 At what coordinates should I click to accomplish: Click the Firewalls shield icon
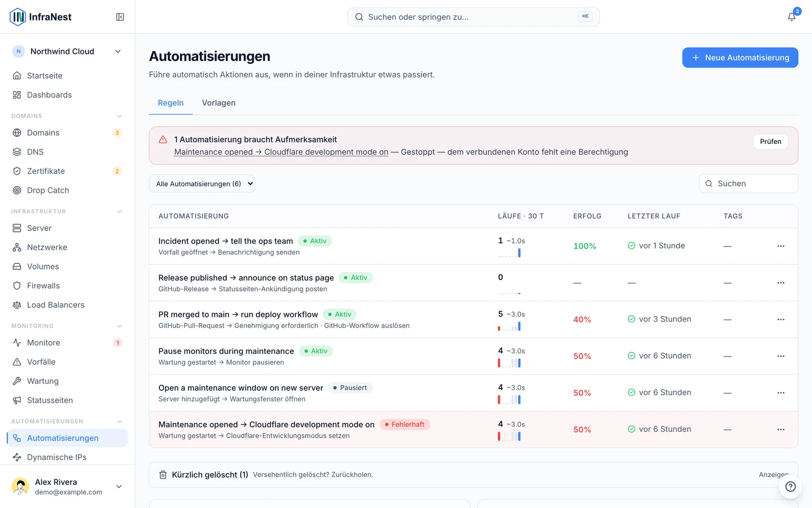(x=17, y=286)
